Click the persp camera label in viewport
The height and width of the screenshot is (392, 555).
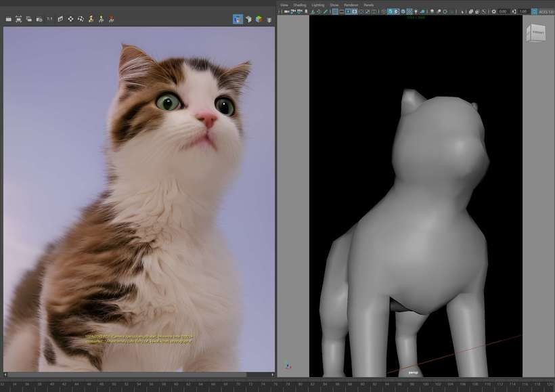pos(413,372)
